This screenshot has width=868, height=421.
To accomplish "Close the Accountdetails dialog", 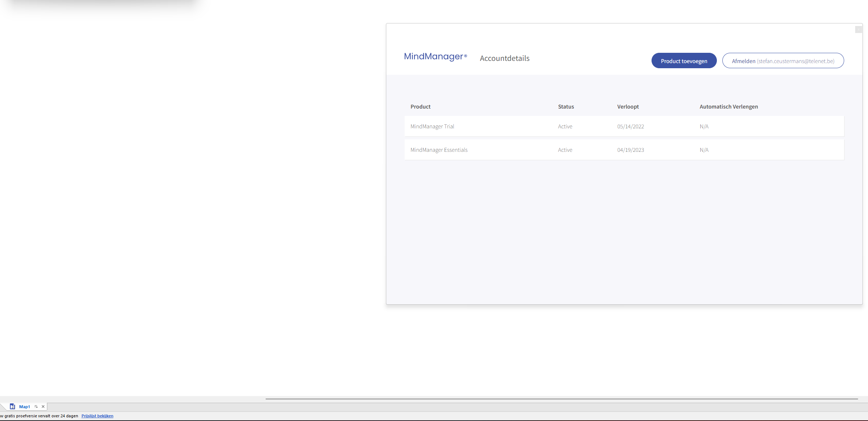I will pyautogui.click(x=858, y=29).
